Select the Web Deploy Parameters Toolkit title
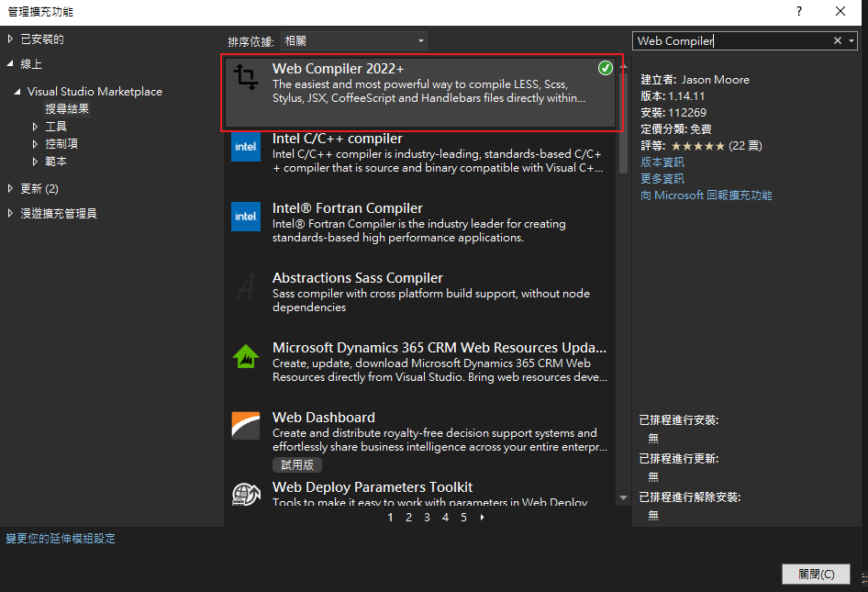The width and height of the screenshot is (868, 592). pyautogui.click(x=372, y=487)
